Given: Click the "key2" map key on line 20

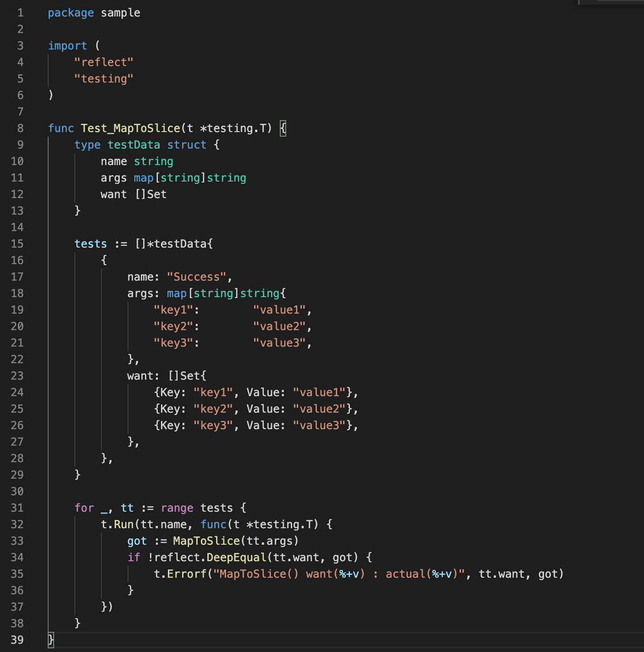Looking at the screenshot, I should click(x=173, y=326).
